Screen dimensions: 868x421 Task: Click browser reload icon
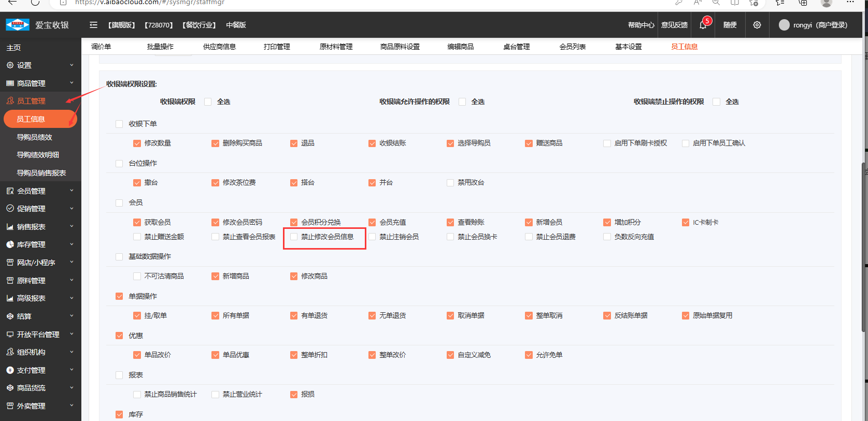tap(35, 2)
